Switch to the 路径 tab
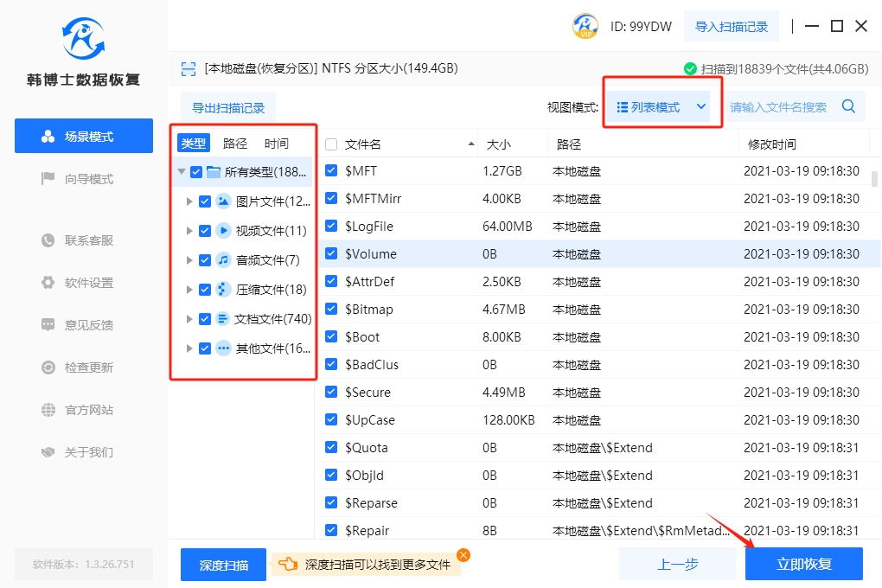Image resolution: width=882 pixels, height=588 pixels. [235, 144]
